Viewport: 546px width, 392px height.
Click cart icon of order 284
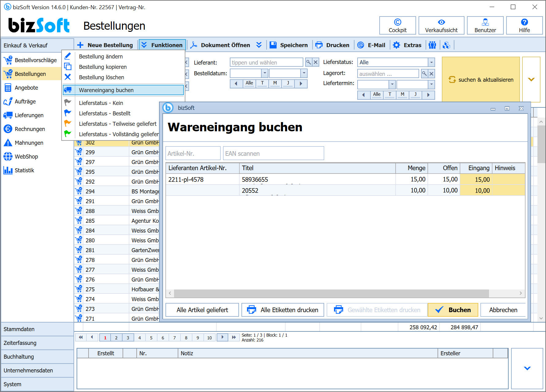pyautogui.click(x=79, y=230)
